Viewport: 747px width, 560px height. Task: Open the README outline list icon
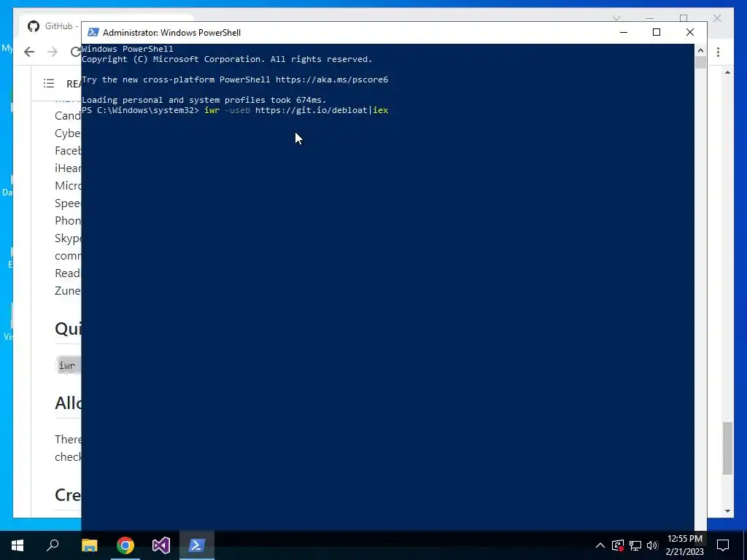tap(49, 83)
